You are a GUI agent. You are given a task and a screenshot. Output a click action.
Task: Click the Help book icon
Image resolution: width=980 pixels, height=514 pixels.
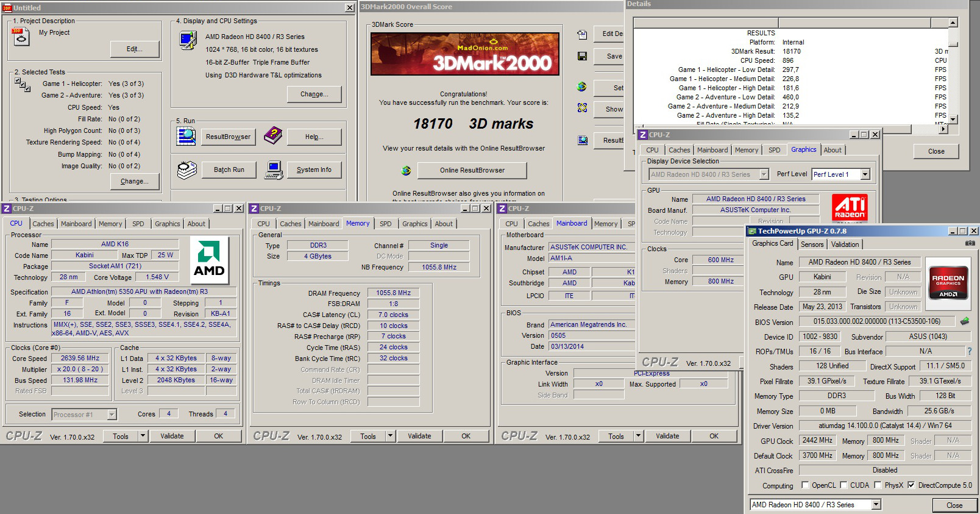pos(273,136)
